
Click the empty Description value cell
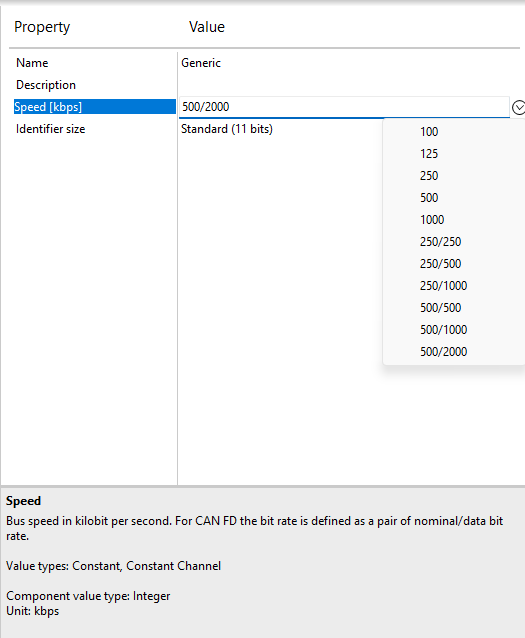(350, 85)
